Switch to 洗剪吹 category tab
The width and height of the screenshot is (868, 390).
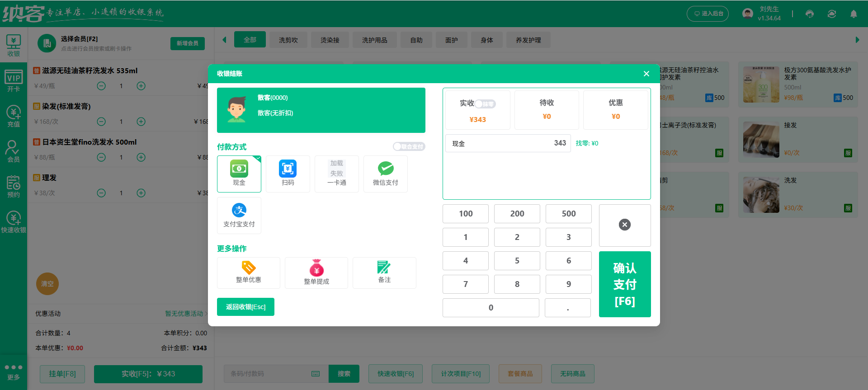pyautogui.click(x=288, y=40)
